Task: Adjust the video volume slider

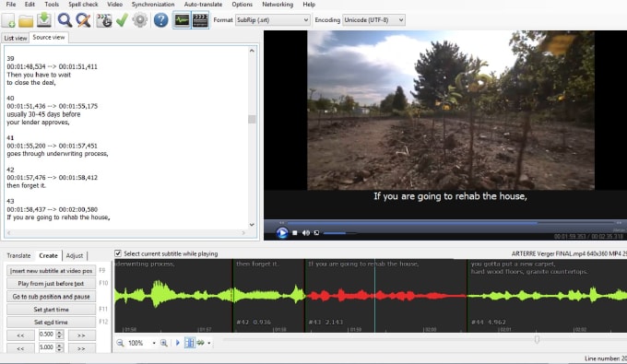Action: tap(339, 232)
